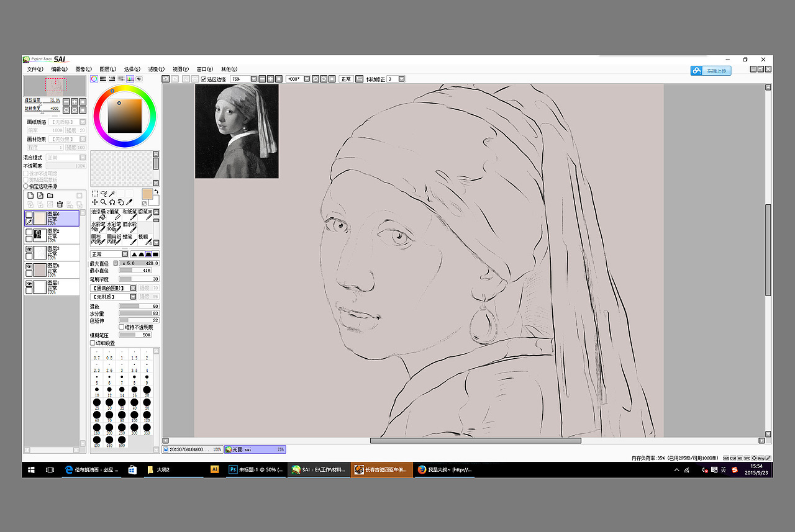Open the brush mode 正常 dropdown
Screen dimensions: 795x532
tap(125, 254)
